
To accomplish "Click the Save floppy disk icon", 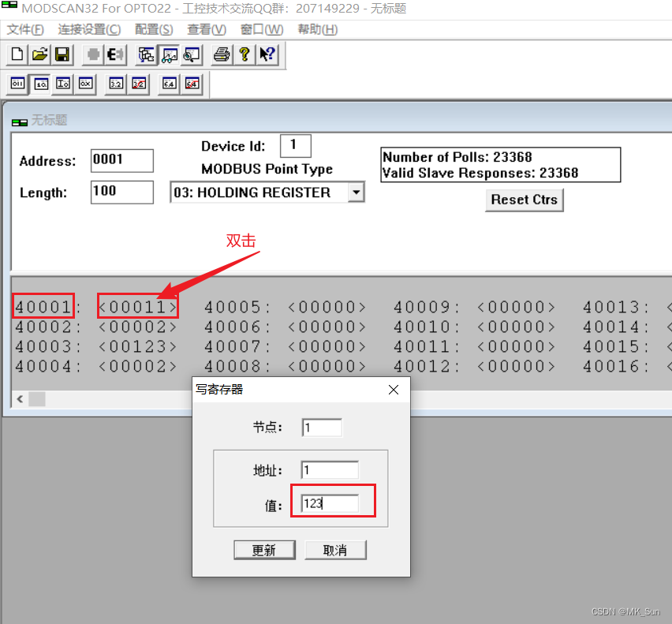I will coord(62,54).
